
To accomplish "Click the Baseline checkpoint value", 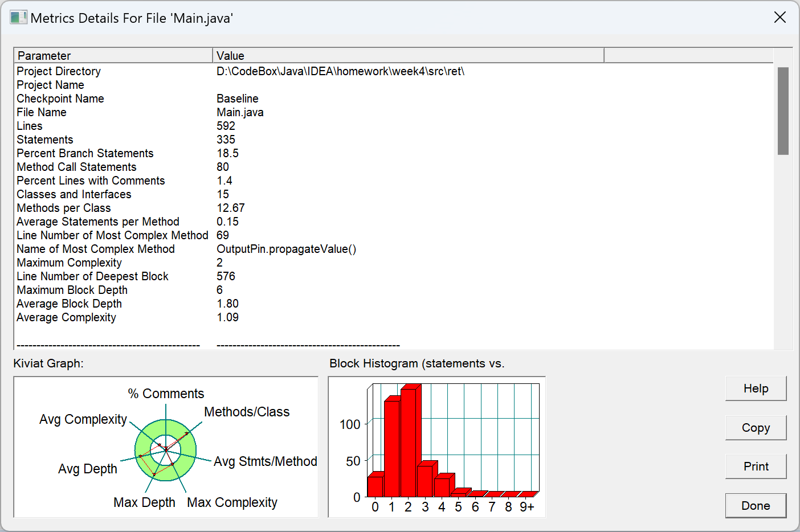I will [238, 99].
